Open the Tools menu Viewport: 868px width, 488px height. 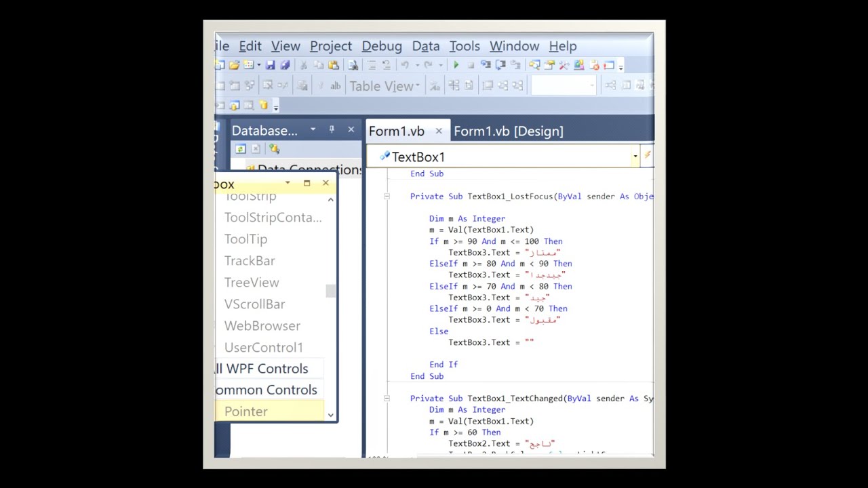pos(465,46)
